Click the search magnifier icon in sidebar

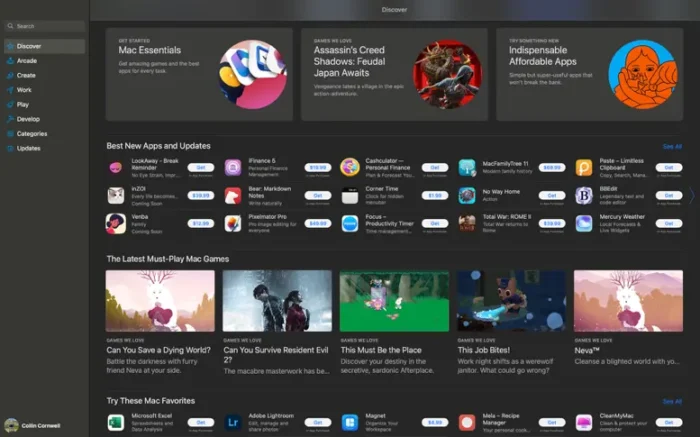(10, 26)
